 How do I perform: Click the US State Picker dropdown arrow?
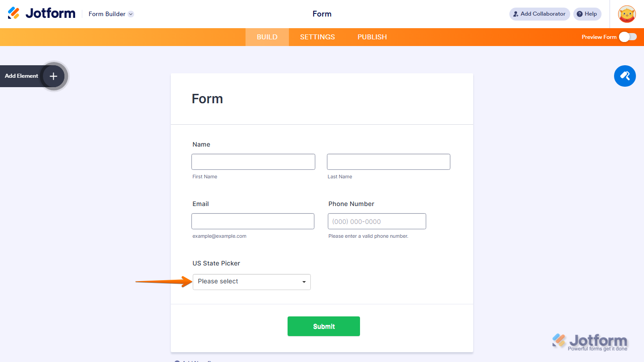[x=303, y=282]
